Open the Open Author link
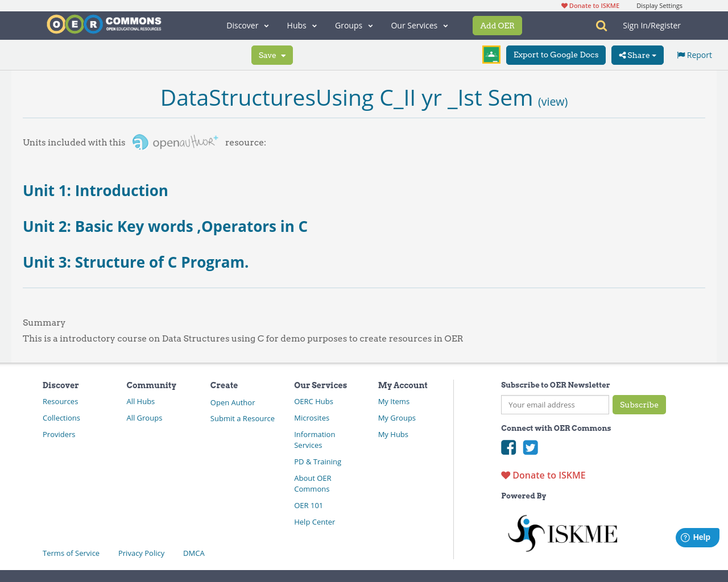Viewport: 728px width, 582px height. coord(233,402)
